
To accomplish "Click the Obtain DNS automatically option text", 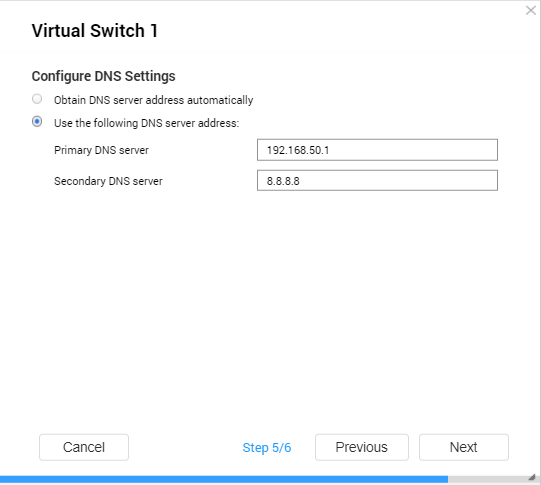I will [x=154, y=100].
